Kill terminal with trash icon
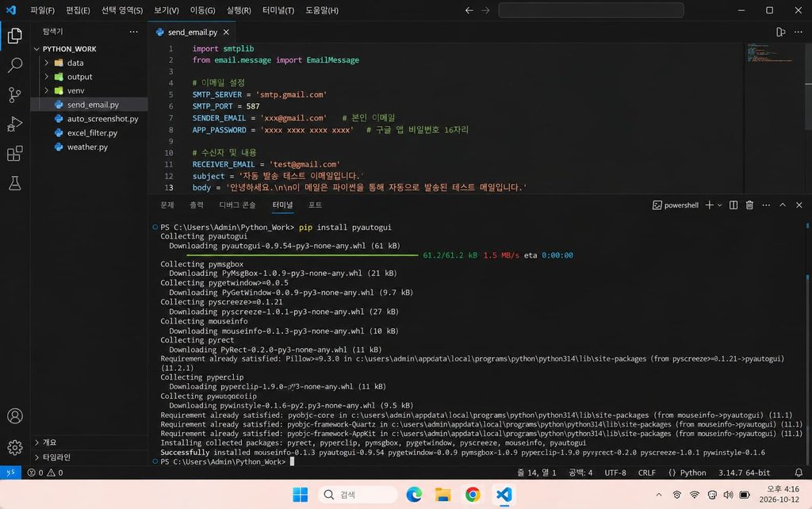The height and width of the screenshot is (509, 812). (749, 205)
